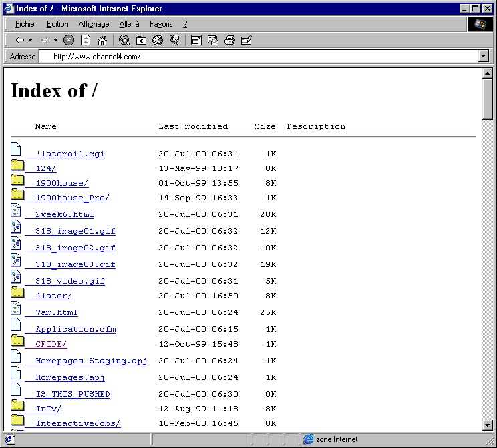The height and width of the screenshot is (448, 497).
Task: Click the IE page icon in status bar
Action: coord(9,439)
